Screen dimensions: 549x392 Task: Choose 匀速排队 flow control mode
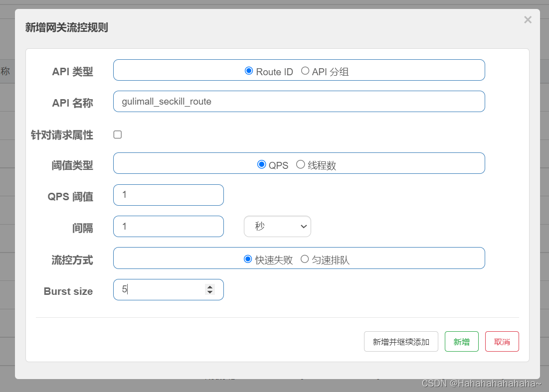[x=305, y=258]
